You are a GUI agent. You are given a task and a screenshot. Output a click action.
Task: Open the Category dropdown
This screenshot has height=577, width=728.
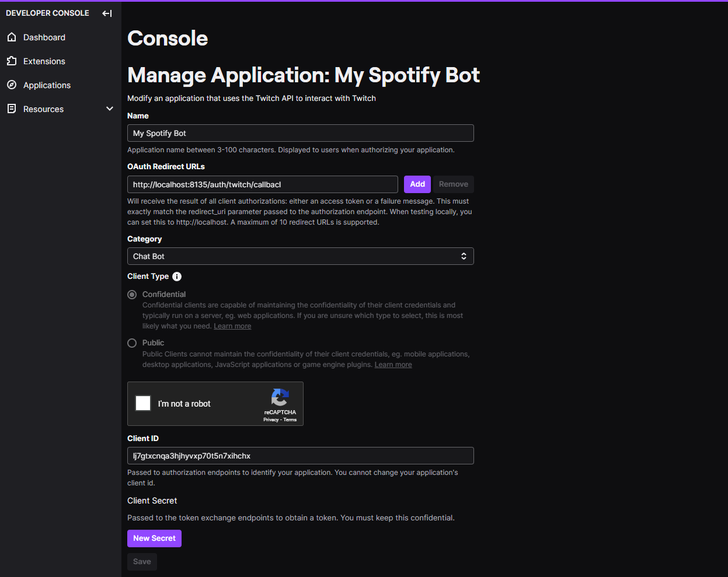click(300, 256)
